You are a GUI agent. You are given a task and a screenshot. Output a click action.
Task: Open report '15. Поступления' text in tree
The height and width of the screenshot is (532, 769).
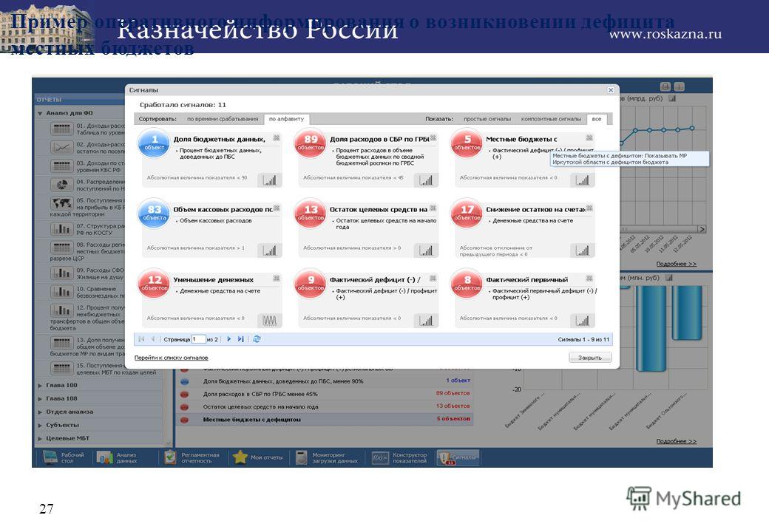[116, 369]
